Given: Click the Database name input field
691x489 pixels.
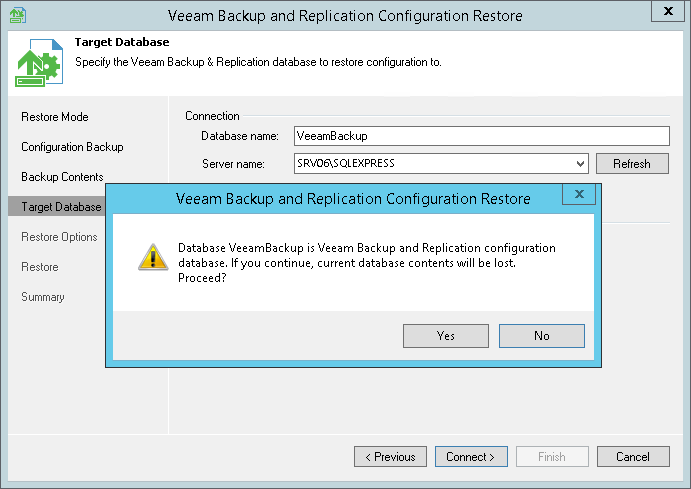Looking at the screenshot, I should (480, 136).
